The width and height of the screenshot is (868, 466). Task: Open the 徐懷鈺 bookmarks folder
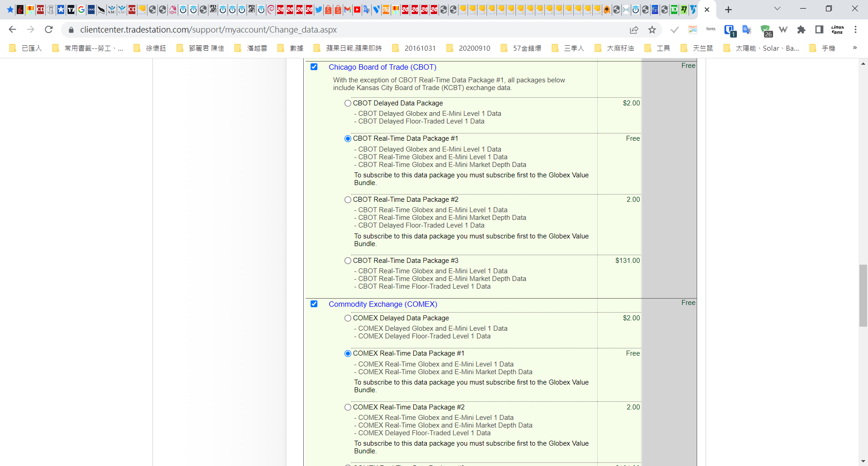coord(150,48)
